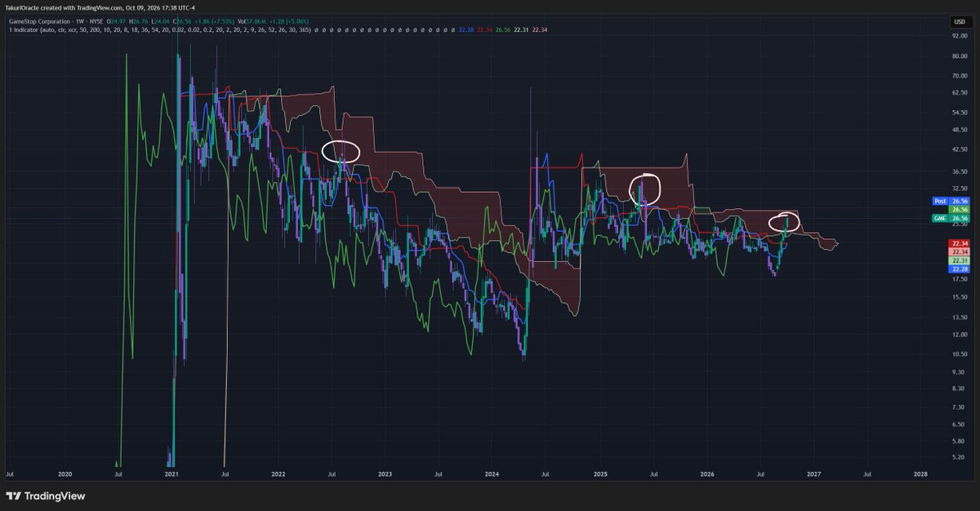Viewport: 980px width, 511px height.
Task: Select the light green 22.31 price-axis label
Action: tap(959, 260)
